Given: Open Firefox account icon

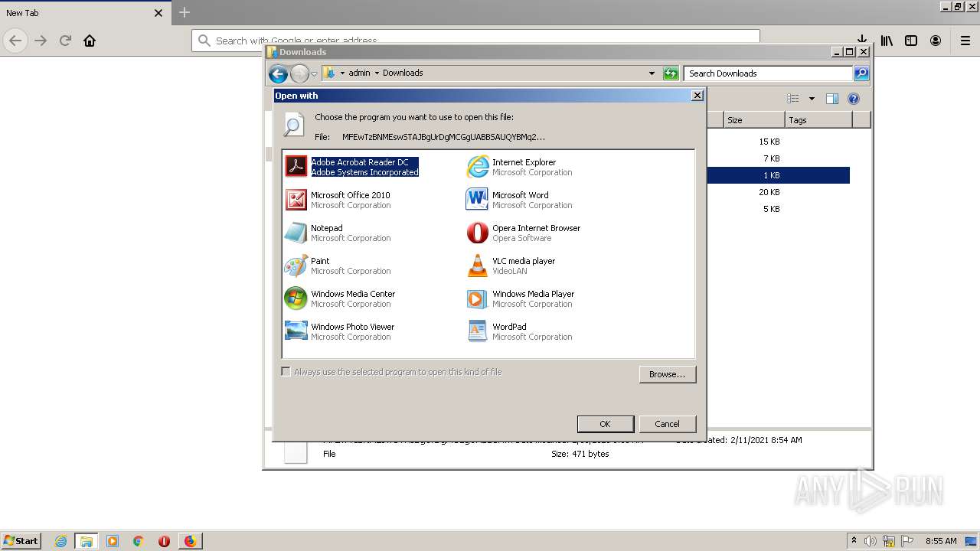Looking at the screenshot, I should [x=936, y=41].
